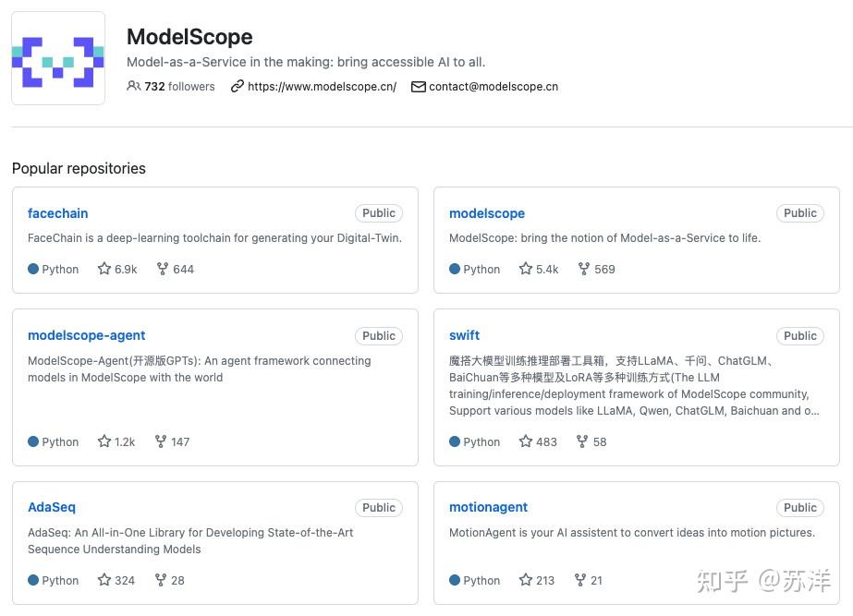Screen dimensions: 853x616
Task: Open the modelscope repository link
Action: tap(487, 213)
